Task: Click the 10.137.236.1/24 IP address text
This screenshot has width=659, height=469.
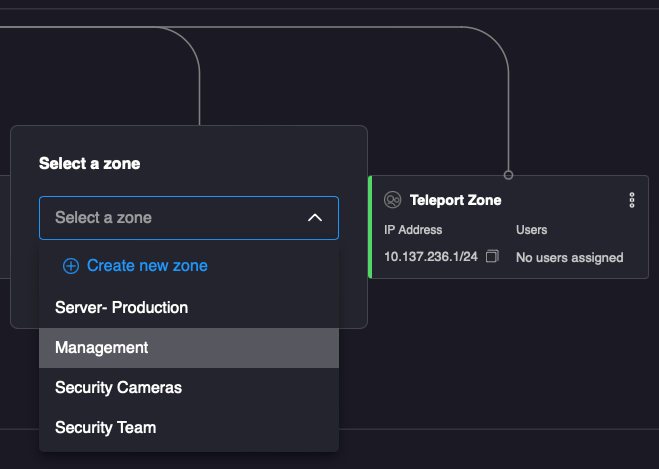Action: (431, 257)
